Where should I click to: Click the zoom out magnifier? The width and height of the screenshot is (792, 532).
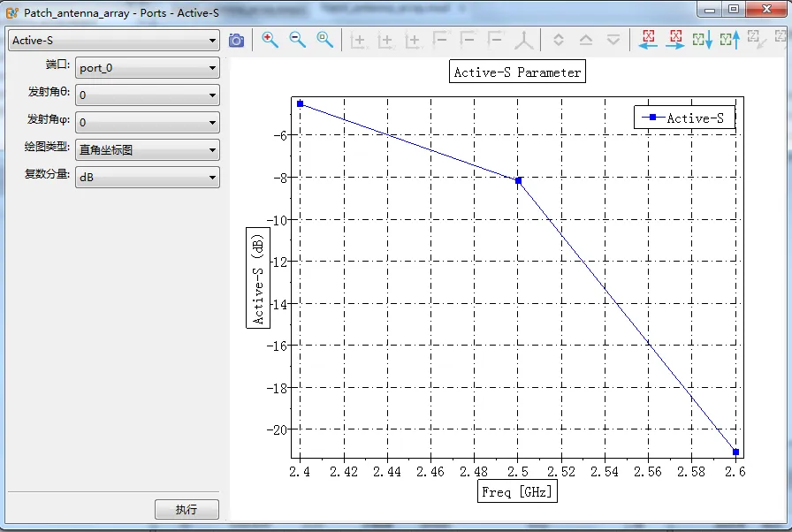coord(298,40)
